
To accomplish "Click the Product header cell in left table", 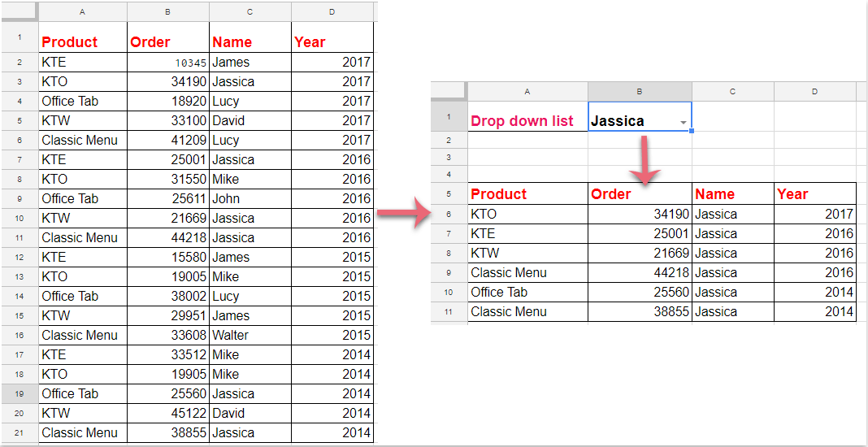I will tap(83, 42).
